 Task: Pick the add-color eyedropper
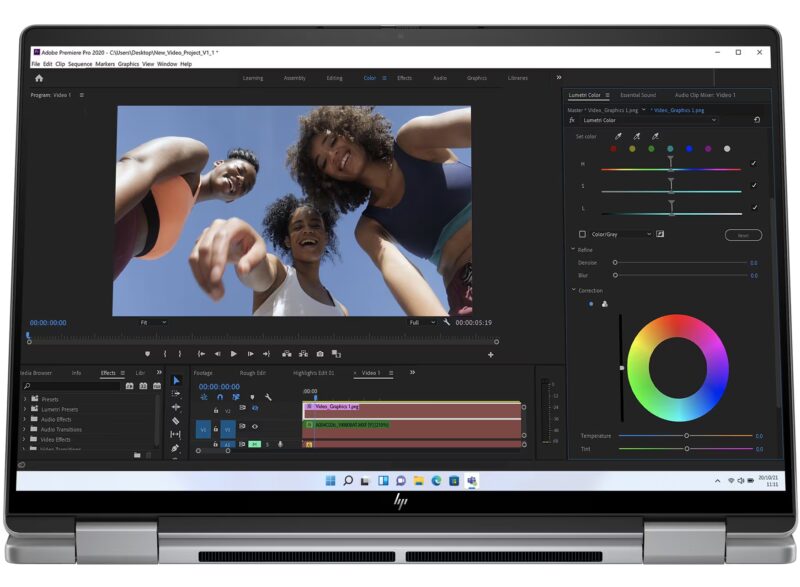point(637,136)
